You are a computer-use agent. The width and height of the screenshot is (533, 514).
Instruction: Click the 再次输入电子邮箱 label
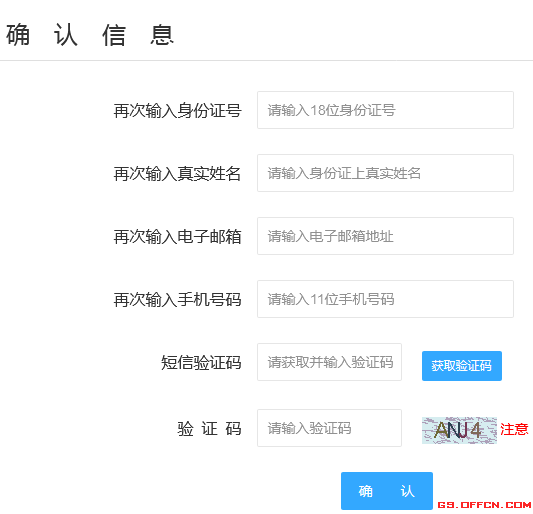coord(177,237)
